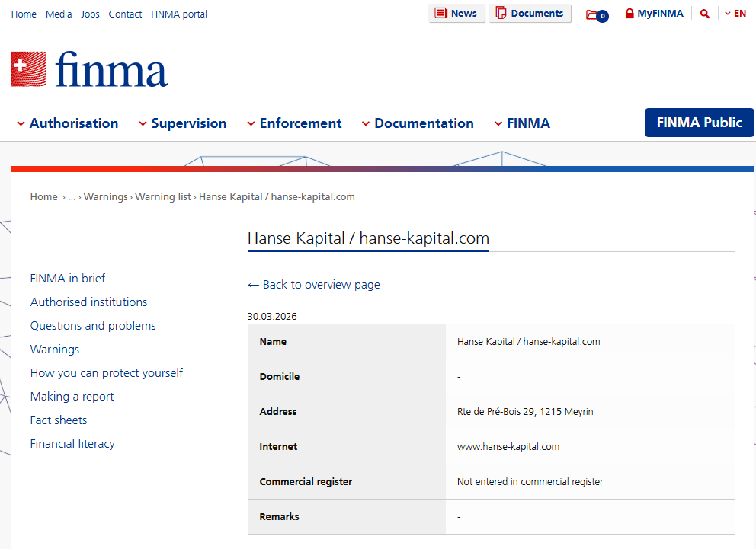This screenshot has width=756, height=549.
Task: Click Warning list in the breadcrumb
Action: pyautogui.click(x=163, y=197)
